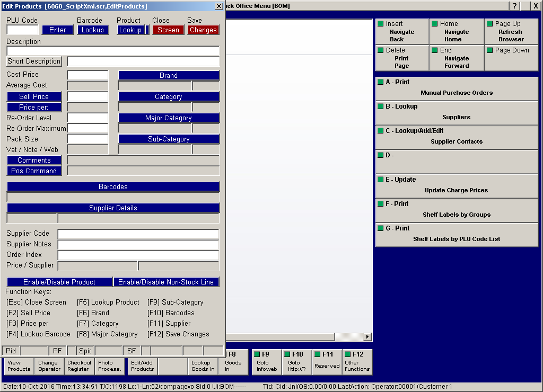Select Shelf Labels by Groups option
The height and width of the screenshot is (392, 543).
[x=457, y=211]
